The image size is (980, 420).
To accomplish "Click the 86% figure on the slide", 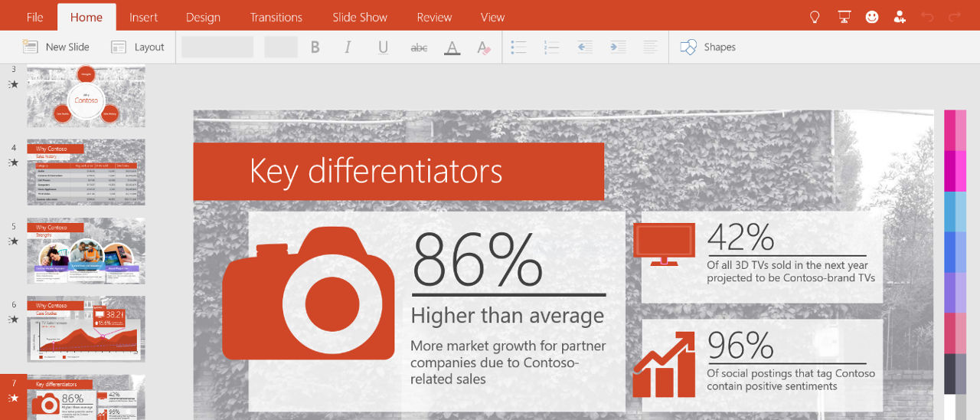I will coord(478,259).
